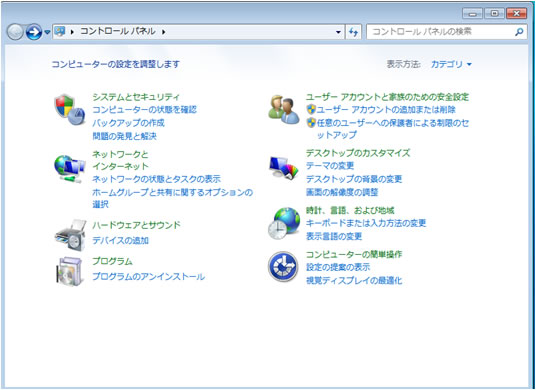This screenshot has width=536, height=390.
Task: Click プログラムのアンインストール link
Action: (149, 277)
